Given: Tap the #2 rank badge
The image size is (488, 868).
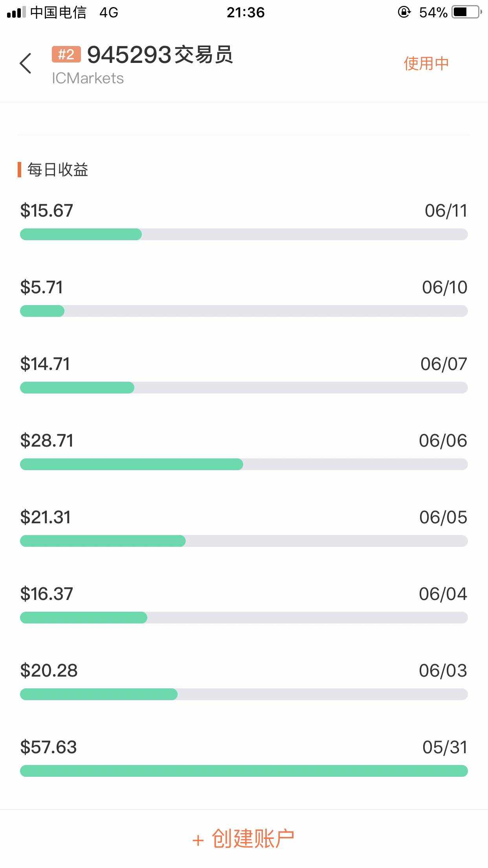Looking at the screenshot, I should pos(66,54).
